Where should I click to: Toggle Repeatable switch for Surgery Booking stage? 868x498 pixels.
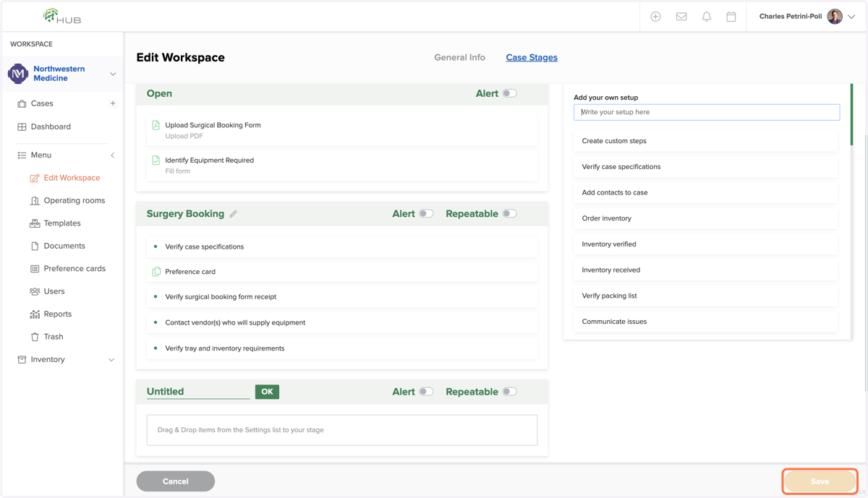point(510,214)
